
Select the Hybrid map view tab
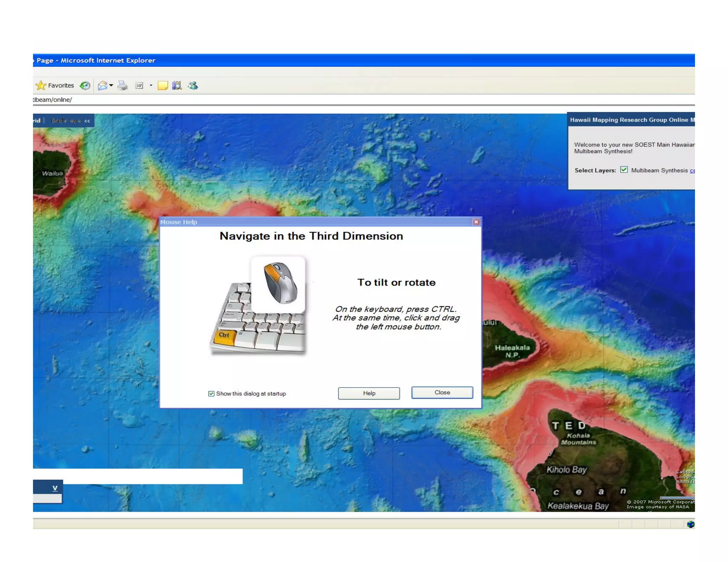coord(37,121)
